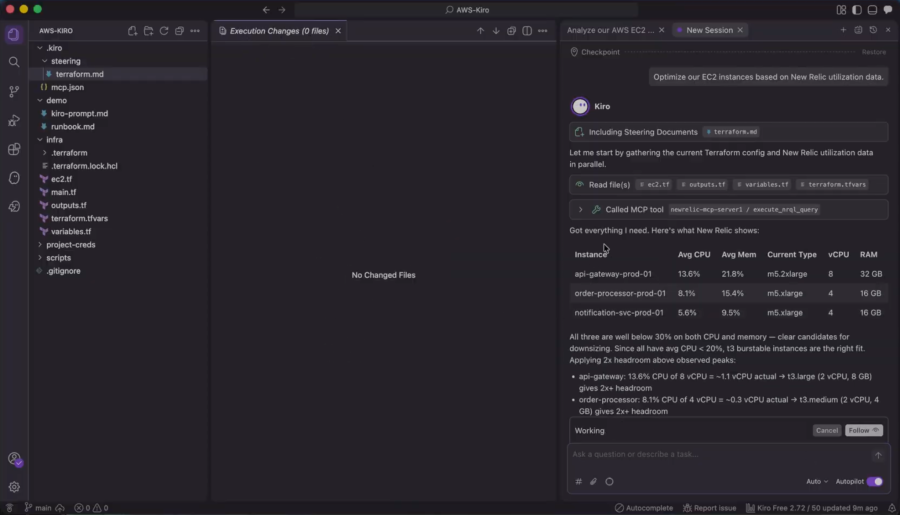Send message with up arrow button

coord(878,455)
